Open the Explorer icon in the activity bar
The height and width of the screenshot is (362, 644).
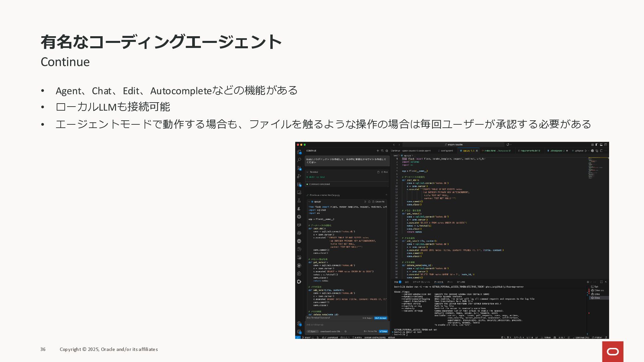coord(299,152)
